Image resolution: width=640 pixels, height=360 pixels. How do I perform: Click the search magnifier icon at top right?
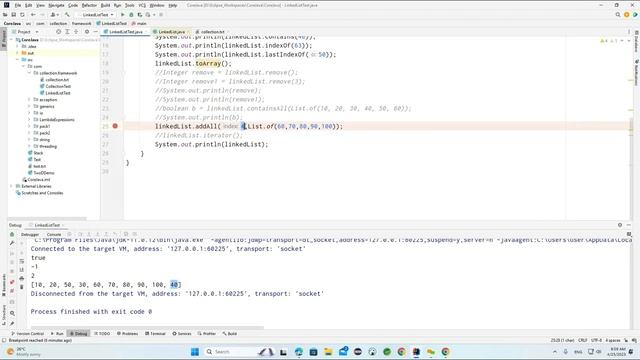[618, 15]
